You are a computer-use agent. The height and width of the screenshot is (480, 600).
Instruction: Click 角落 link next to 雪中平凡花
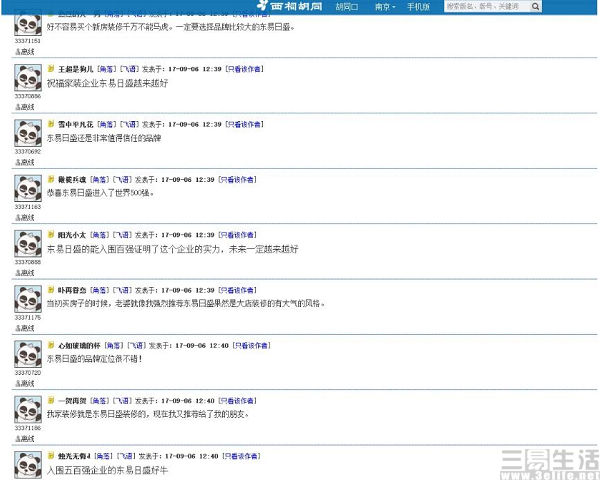point(106,124)
